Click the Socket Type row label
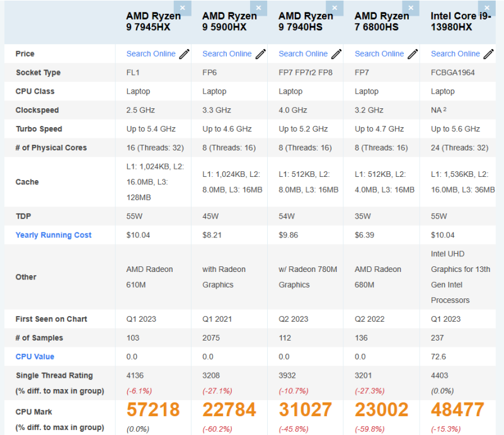The image size is (504, 435). pos(38,72)
